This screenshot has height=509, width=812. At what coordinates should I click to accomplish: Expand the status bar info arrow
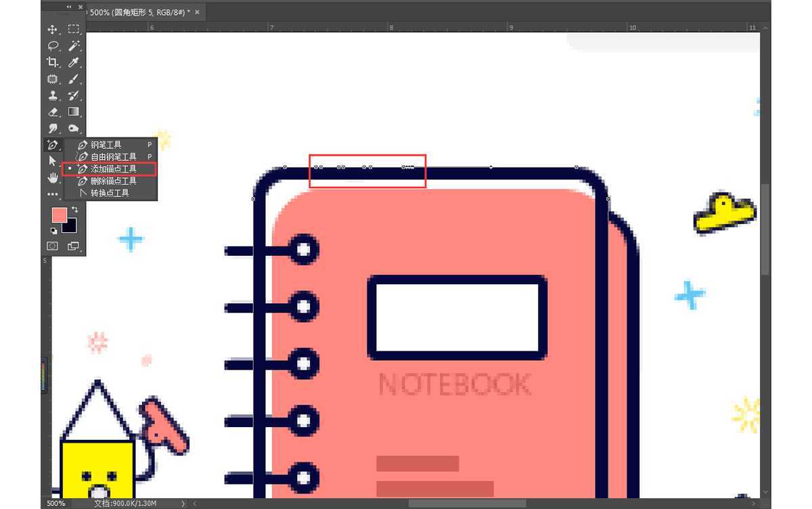(x=184, y=504)
